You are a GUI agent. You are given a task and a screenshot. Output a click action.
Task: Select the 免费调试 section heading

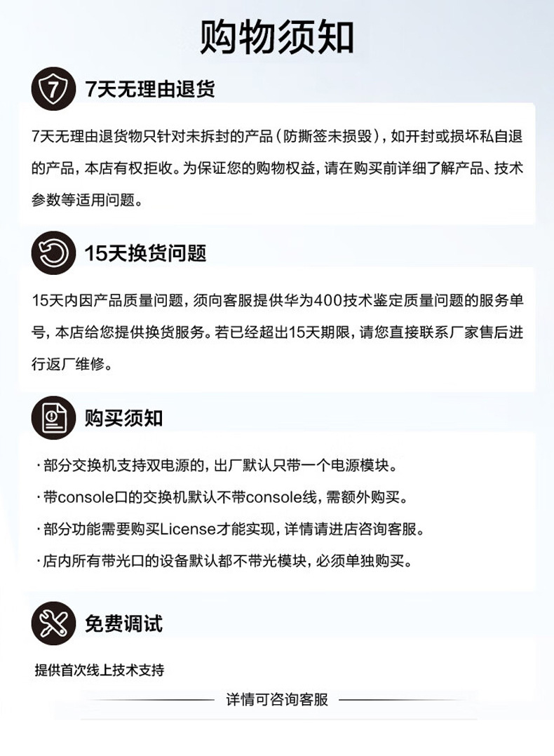click(x=124, y=623)
